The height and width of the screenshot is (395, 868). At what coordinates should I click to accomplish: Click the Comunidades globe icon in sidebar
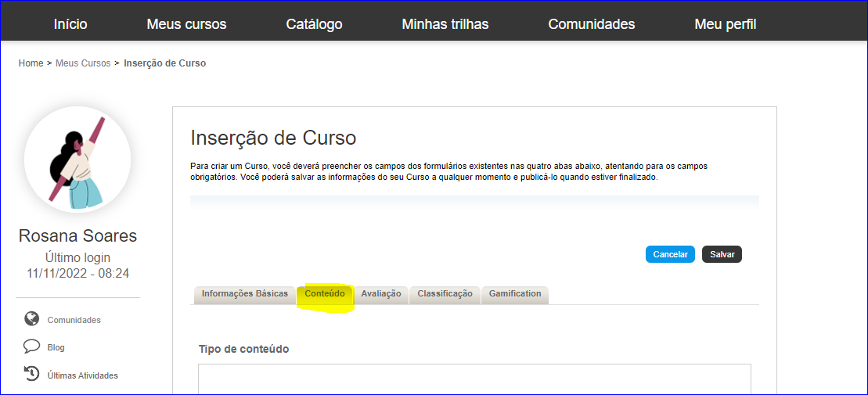tap(31, 318)
